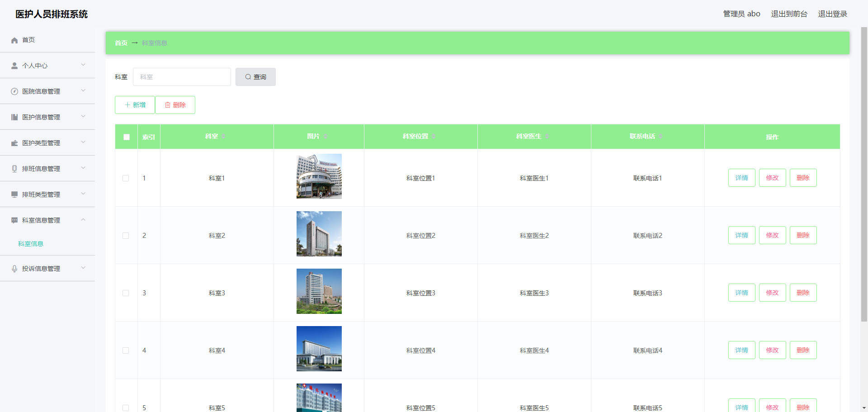Click the hospital thumbnail for 科室1
This screenshot has height=412, width=868.
click(319, 176)
